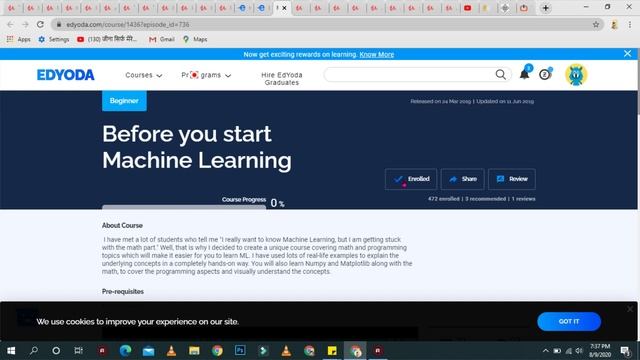This screenshot has width=640, height=360.
Task: Open the notifications bell icon
Action: pos(524,74)
